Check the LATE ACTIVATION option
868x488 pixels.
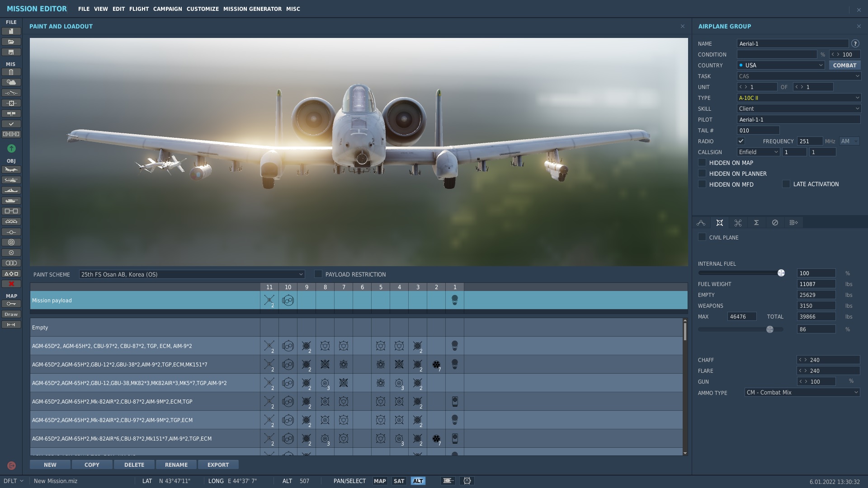tap(786, 184)
